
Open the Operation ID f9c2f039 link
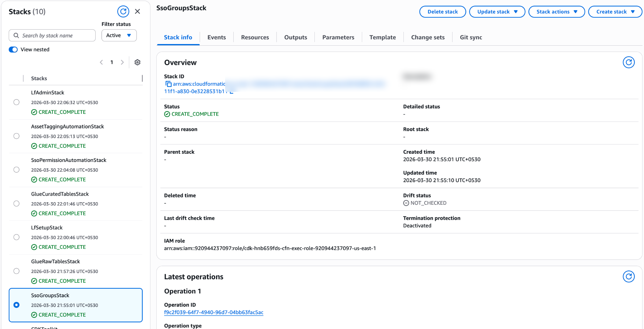pos(214,312)
